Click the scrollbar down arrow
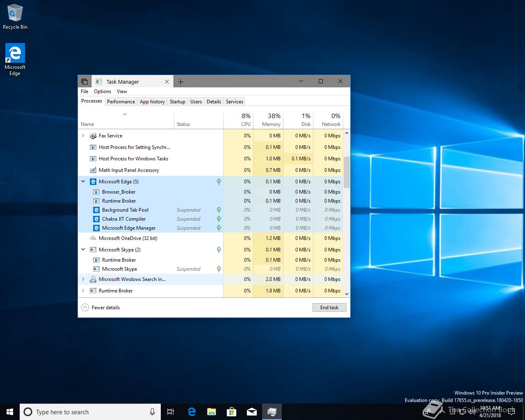525x420 pixels. 347,294
